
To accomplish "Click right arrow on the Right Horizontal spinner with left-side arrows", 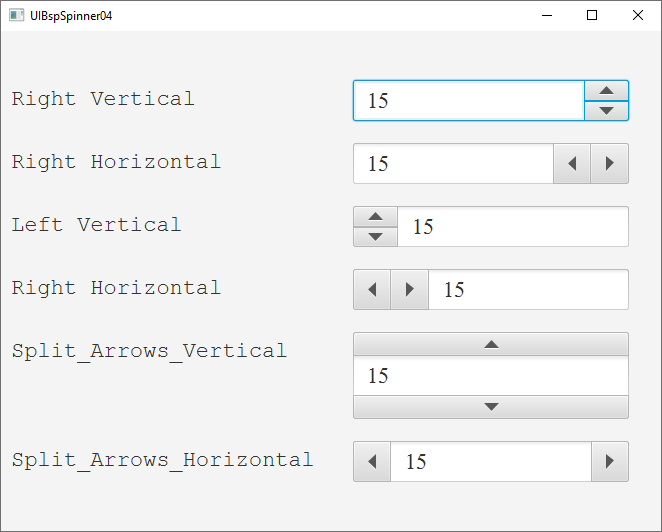I will coord(409,290).
